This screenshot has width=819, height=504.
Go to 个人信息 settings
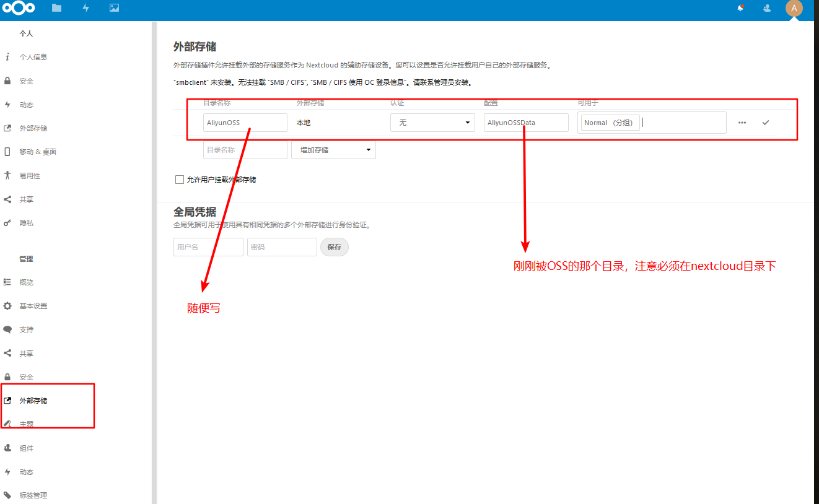pyautogui.click(x=33, y=57)
